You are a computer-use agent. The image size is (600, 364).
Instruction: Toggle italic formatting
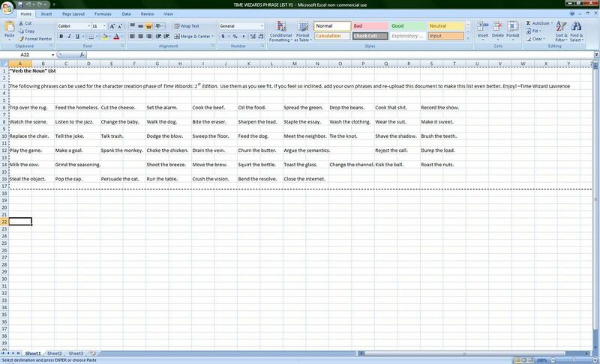tap(69, 36)
